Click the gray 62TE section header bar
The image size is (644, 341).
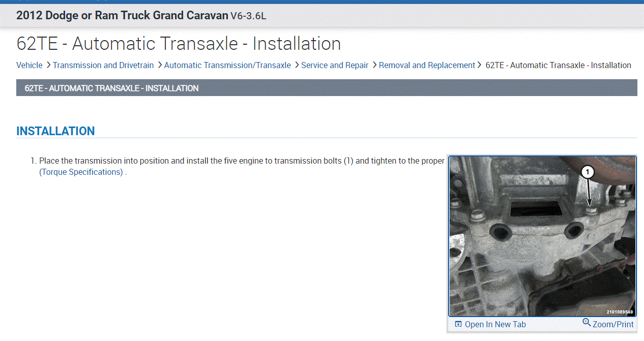coord(327,88)
